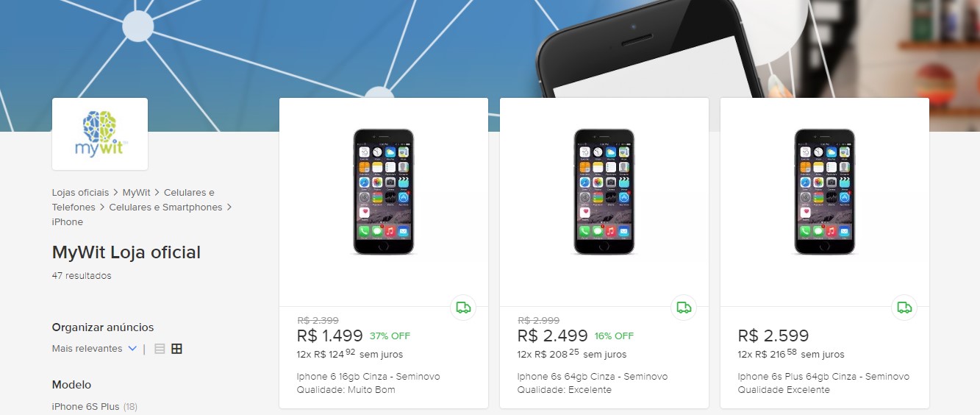The image size is (980, 415).
Task: Open the Mais relevantes sort dropdown
Action: click(x=95, y=349)
